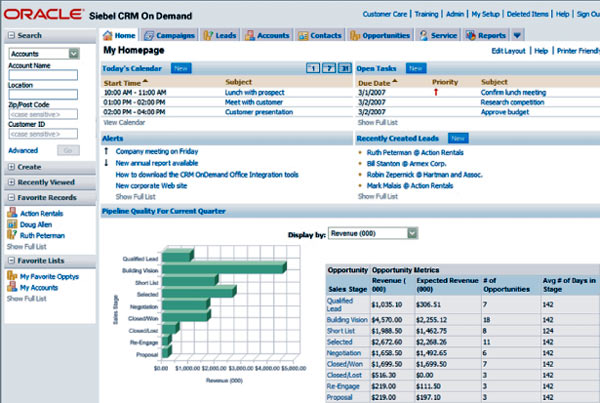The width and height of the screenshot is (600, 403).
Task: Click New button in Open Tasks
Action: point(416,69)
